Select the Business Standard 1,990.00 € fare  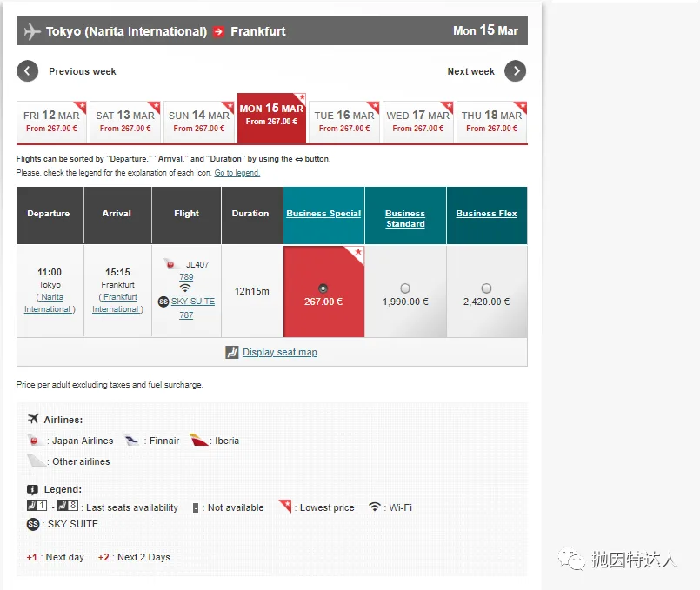click(x=405, y=288)
